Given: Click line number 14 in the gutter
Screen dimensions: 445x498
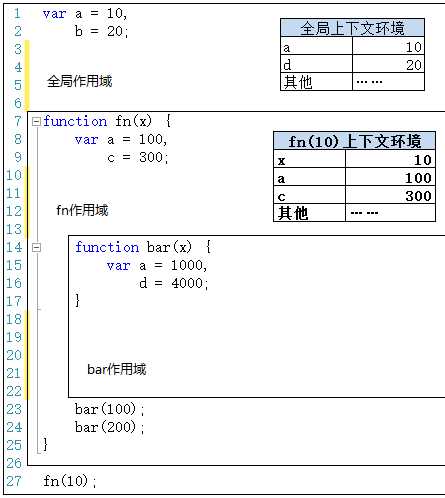Looking at the screenshot, I should point(14,247).
